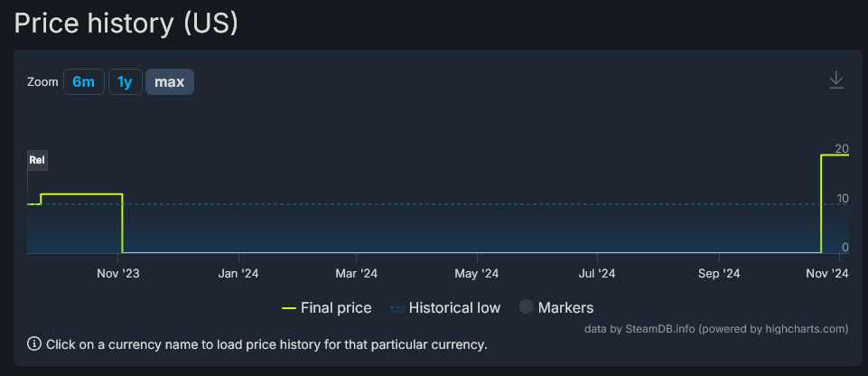Hide the Historical low series label
Screen dimensions: 868x376
(x=454, y=308)
